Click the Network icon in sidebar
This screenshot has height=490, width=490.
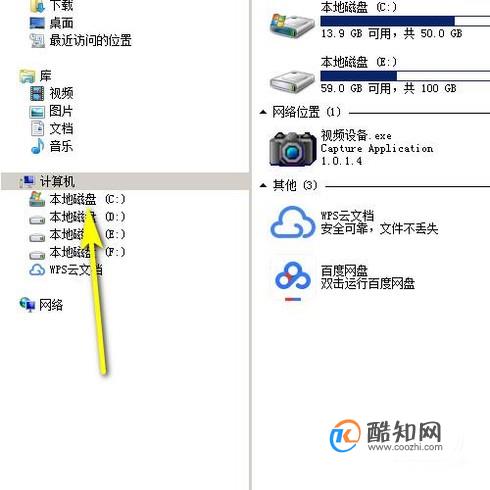(x=27, y=305)
